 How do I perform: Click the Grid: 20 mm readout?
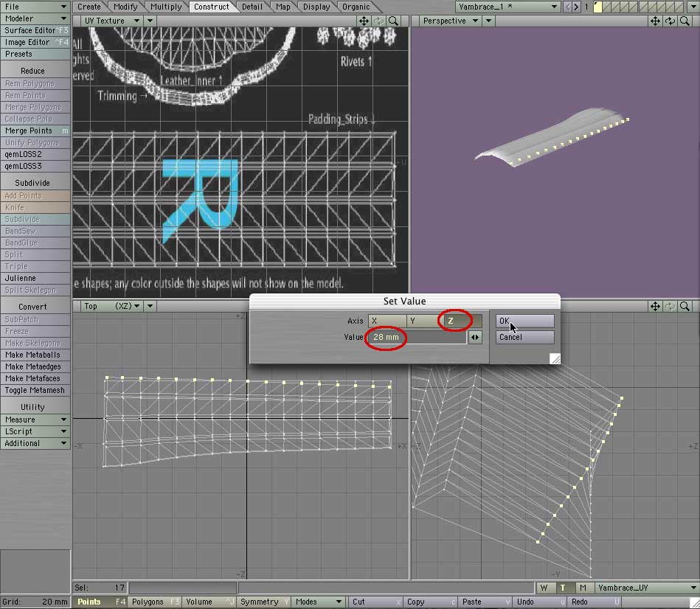click(x=35, y=602)
